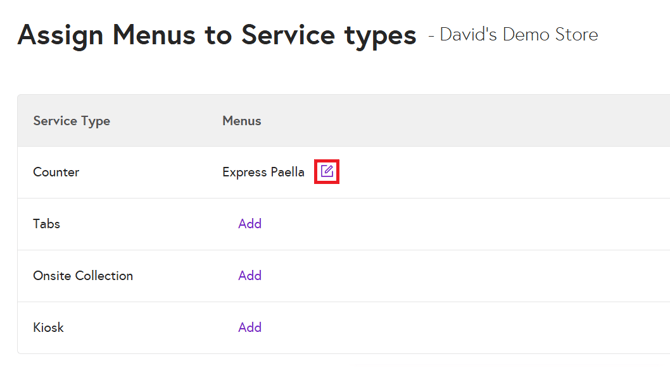Click the word types in page heading
The height and width of the screenshot is (373, 670).
(380, 36)
